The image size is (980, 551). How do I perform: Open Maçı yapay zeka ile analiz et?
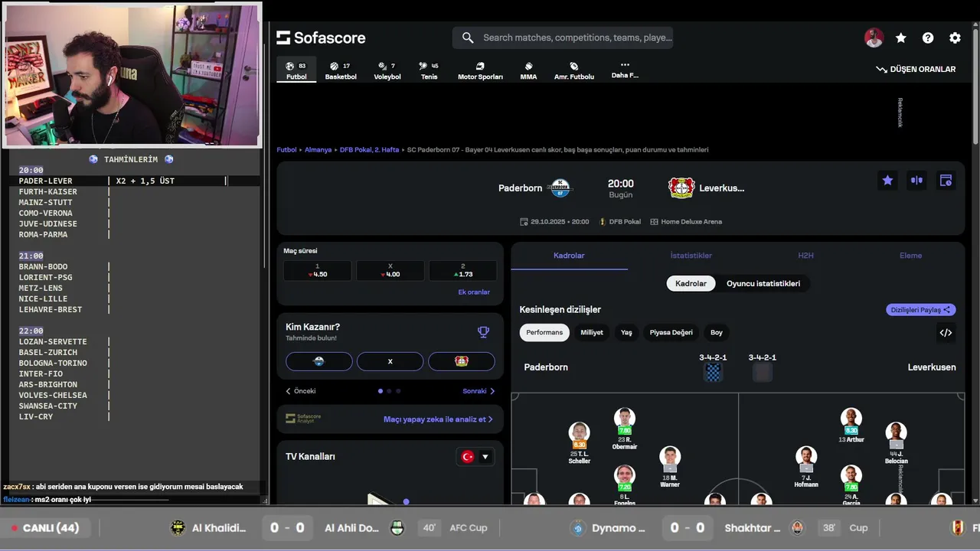(438, 419)
